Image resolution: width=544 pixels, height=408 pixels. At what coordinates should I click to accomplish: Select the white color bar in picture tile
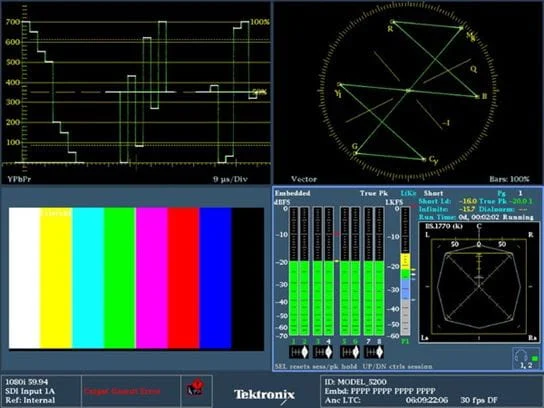[x=24, y=278]
